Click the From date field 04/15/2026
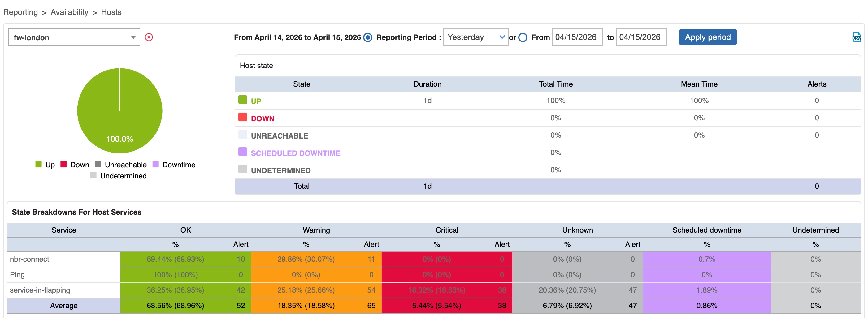This screenshot has width=868, height=318. click(x=577, y=37)
